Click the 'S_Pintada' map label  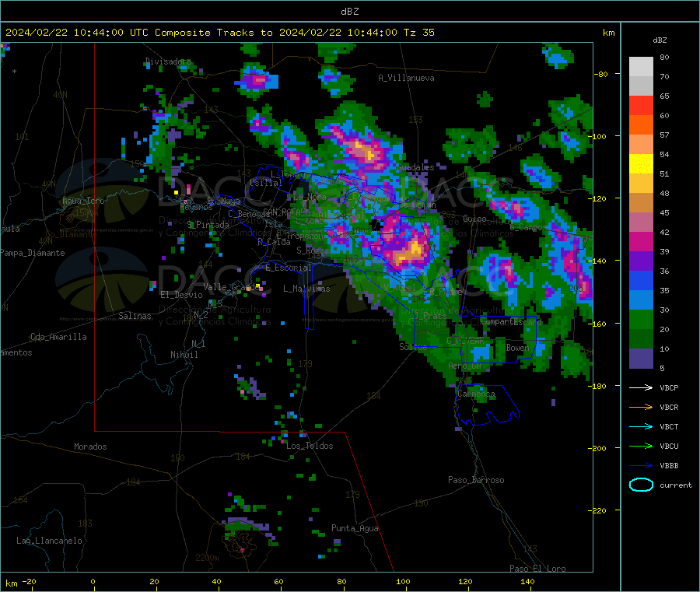pos(208,225)
